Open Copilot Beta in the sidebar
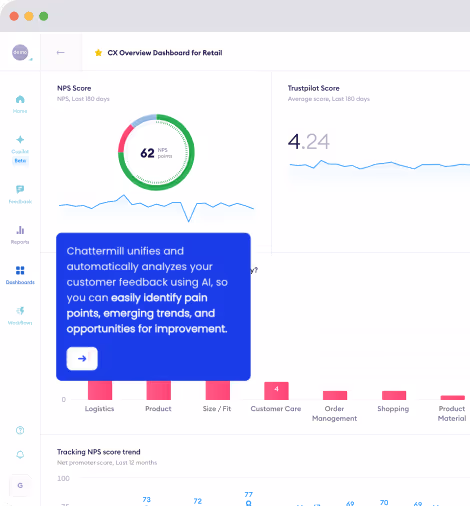Image resolution: width=470 pixels, height=506 pixels. click(x=20, y=149)
